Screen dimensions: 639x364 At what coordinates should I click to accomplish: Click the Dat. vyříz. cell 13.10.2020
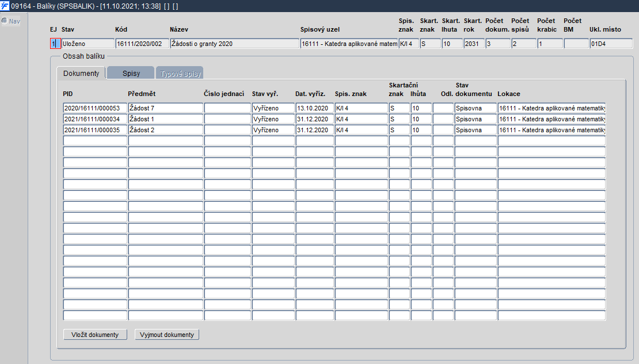pyautogui.click(x=315, y=108)
